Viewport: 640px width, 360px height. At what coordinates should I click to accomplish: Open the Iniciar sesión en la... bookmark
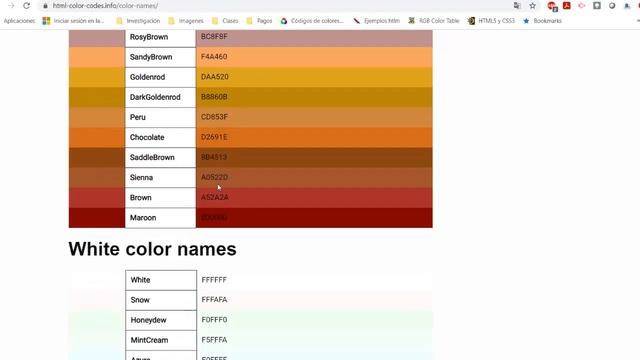coord(73,21)
